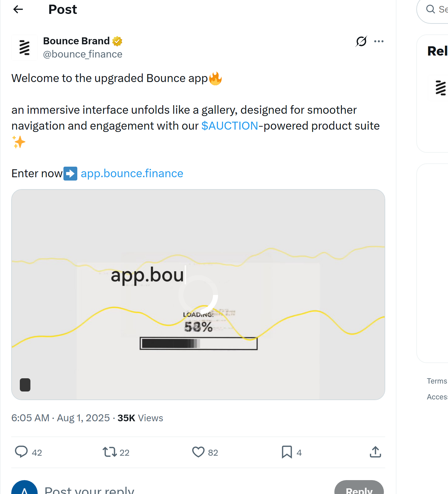The height and width of the screenshot is (494, 448).
Task: Open the reply comment icon
Action: click(21, 452)
